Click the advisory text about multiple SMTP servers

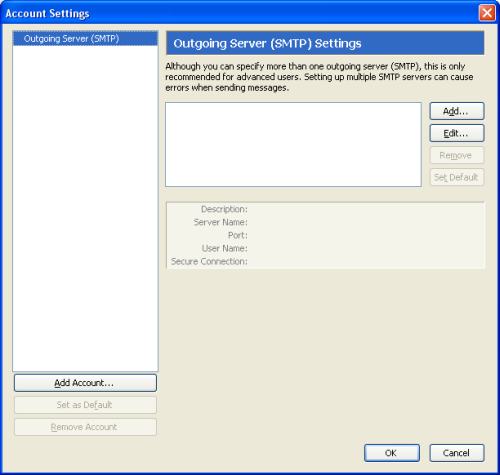[x=319, y=77]
